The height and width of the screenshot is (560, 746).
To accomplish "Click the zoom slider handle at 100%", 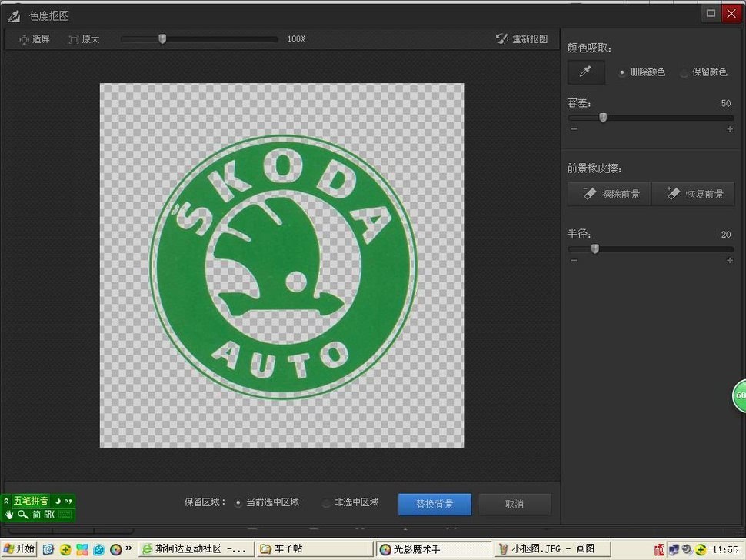I will click(x=162, y=38).
